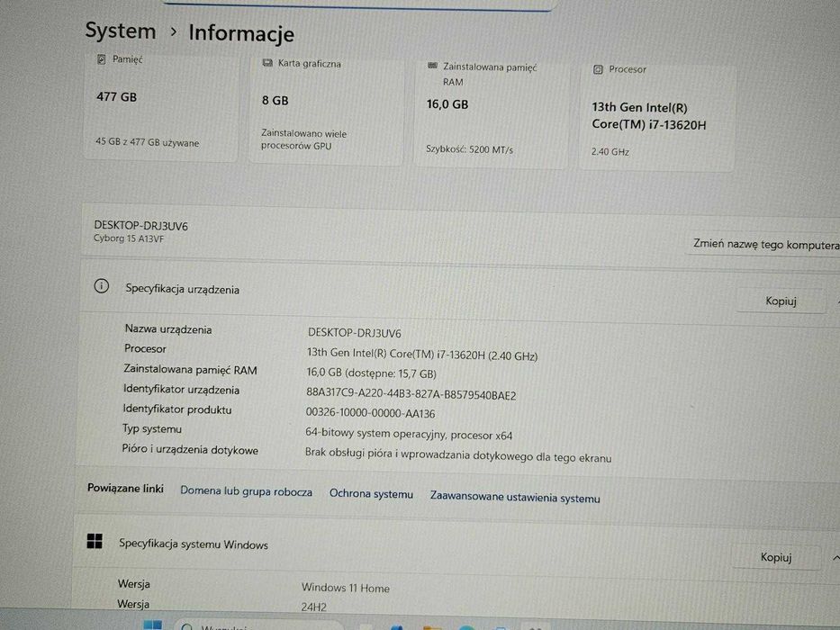This screenshot has height=630, width=840.
Task: Click the 'Windows 11 Home' edition value
Action: [346, 588]
